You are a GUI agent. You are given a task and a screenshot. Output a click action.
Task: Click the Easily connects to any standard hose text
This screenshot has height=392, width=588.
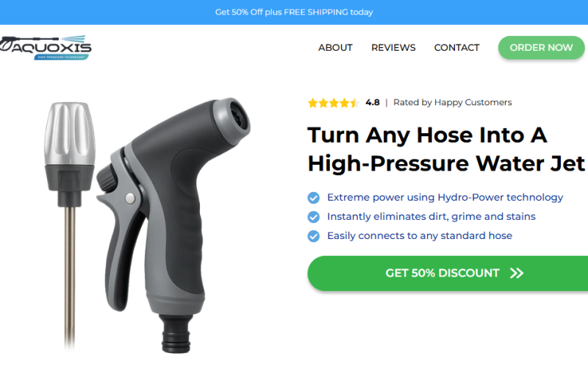(420, 235)
